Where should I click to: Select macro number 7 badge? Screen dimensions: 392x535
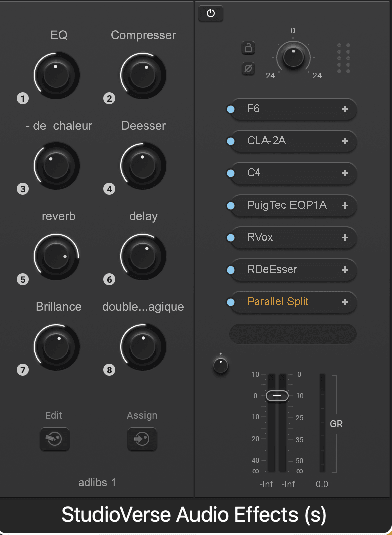23,370
